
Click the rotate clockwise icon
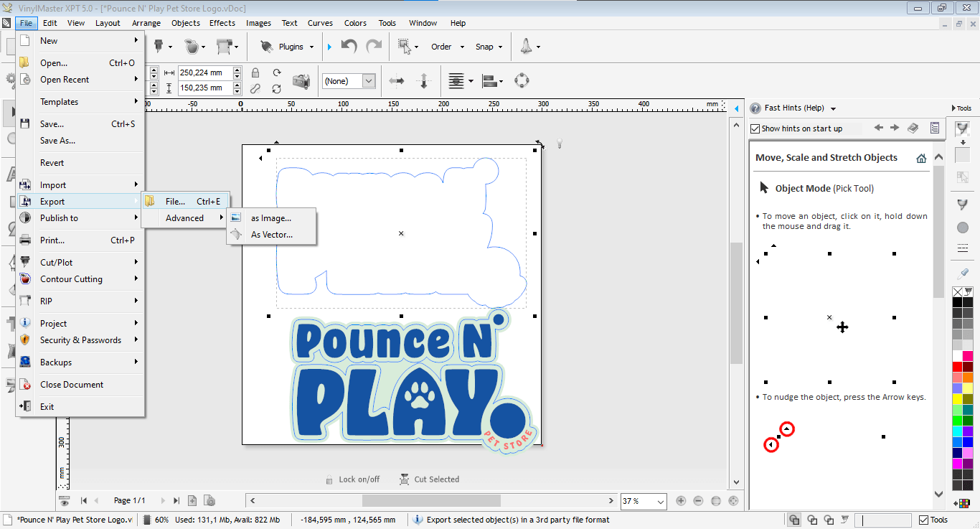click(277, 72)
